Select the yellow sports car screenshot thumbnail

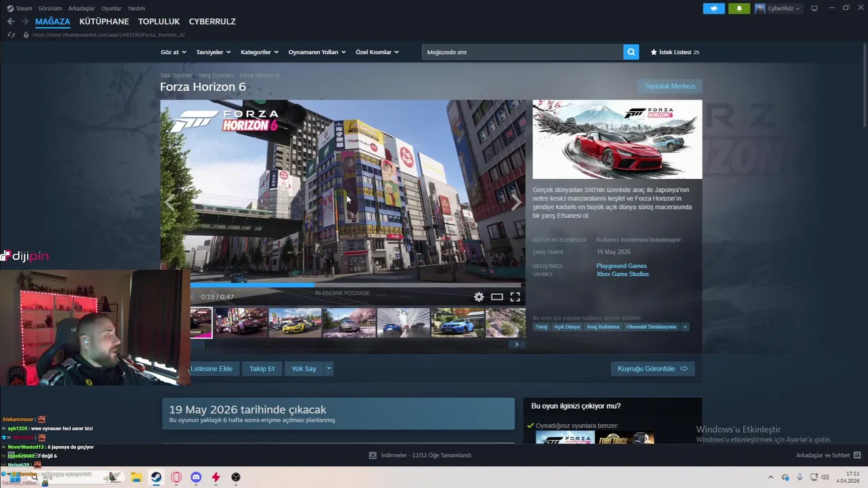pos(294,323)
